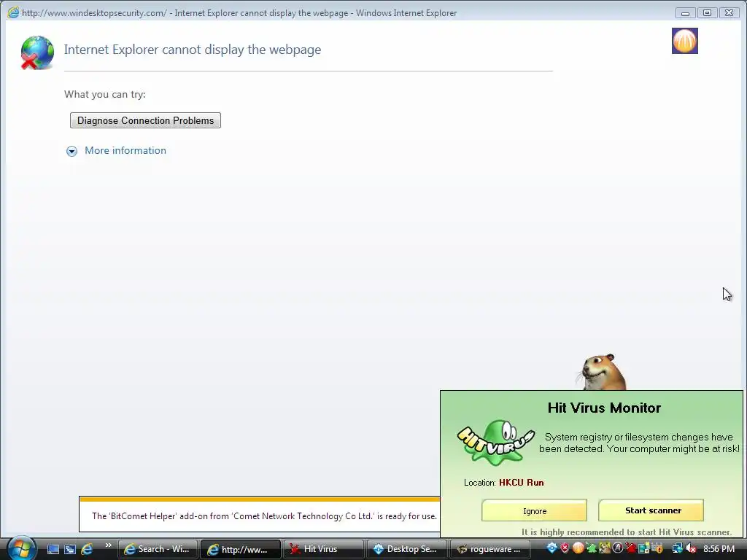Screen dimensions: 747x560
Task: Click the round letter A tray icon
Action: 617,548
